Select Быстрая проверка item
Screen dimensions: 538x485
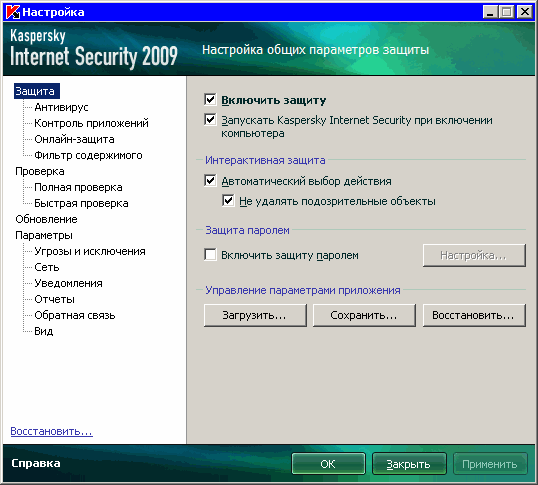tap(81, 203)
